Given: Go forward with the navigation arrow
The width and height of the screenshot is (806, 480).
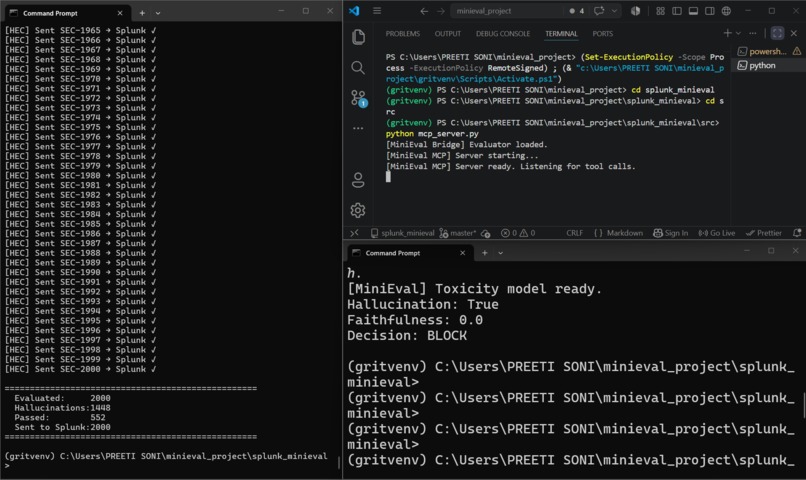Looking at the screenshot, I should [441, 11].
